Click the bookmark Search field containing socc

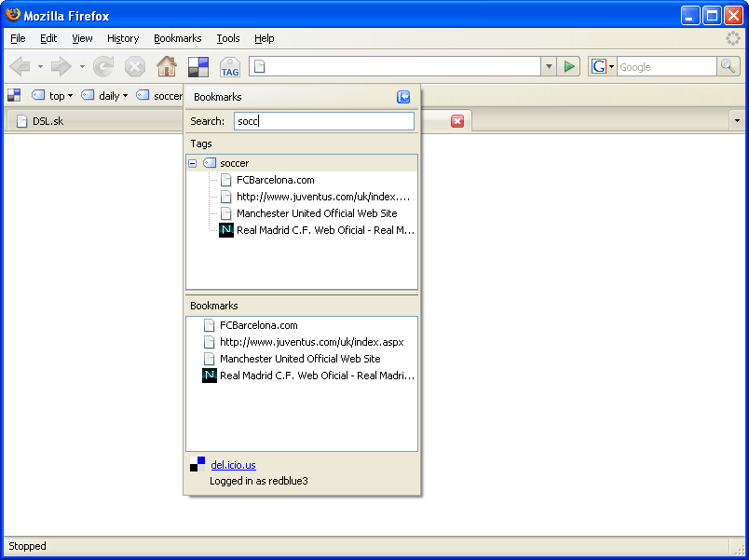324,121
